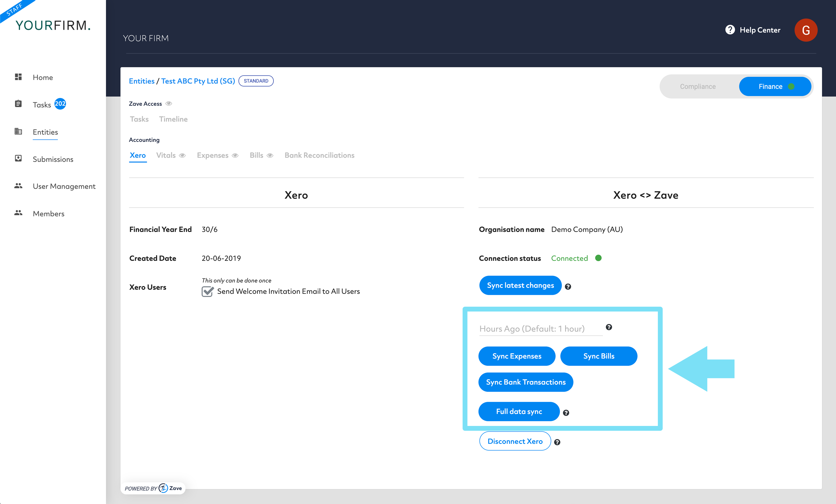Click the Members people icon in sidebar
The image size is (836, 504).
(x=18, y=213)
